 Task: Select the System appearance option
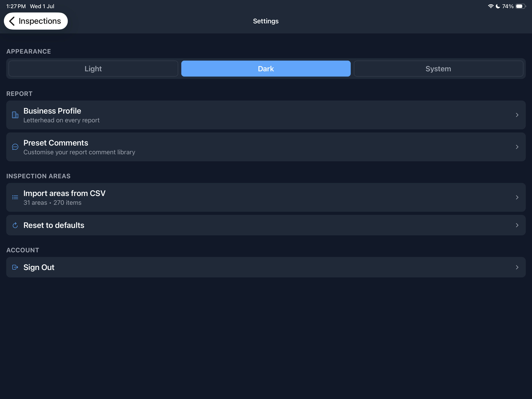[x=438, y=69]
